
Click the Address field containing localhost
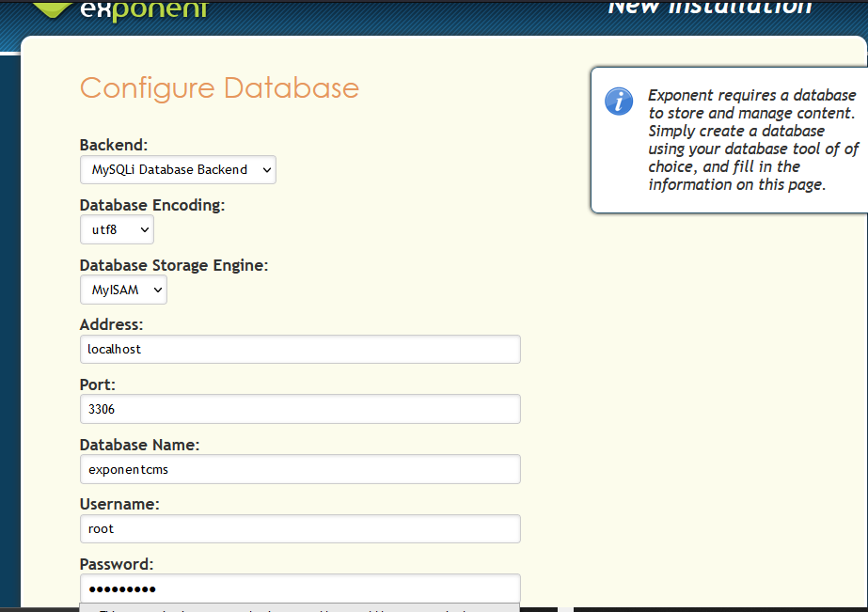pyautogui.click(x=300, y=349)
